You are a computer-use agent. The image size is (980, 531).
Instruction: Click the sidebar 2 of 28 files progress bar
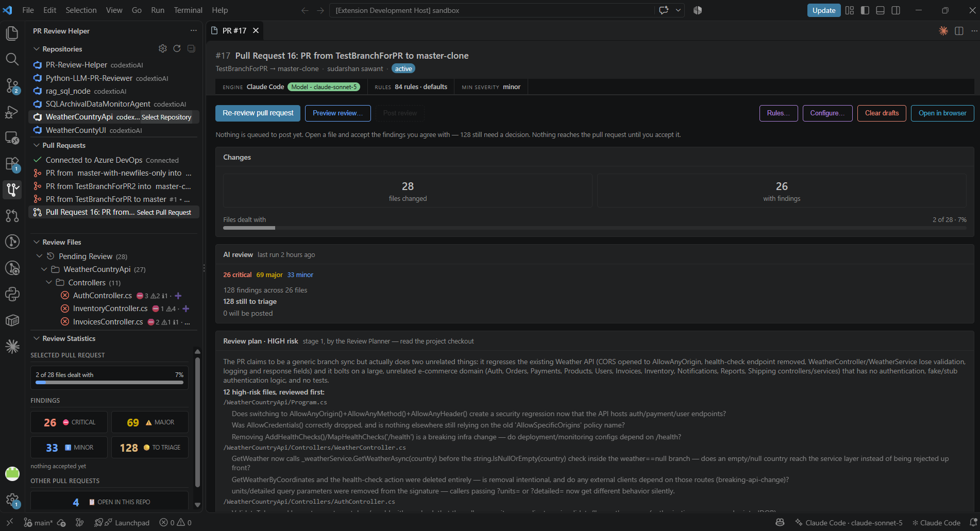point(109,383)
